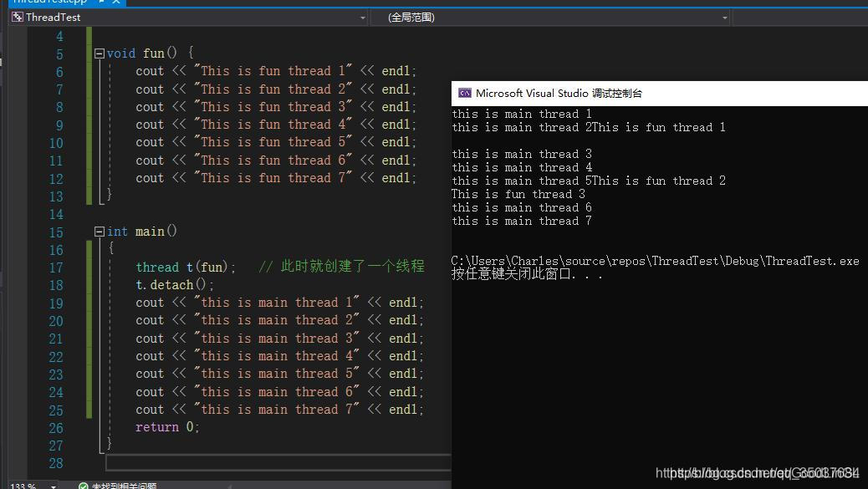Click the 'void fun()' declaration
This screenshot has width=868, height=489.
pyautogui.click(x=150, y=53)
